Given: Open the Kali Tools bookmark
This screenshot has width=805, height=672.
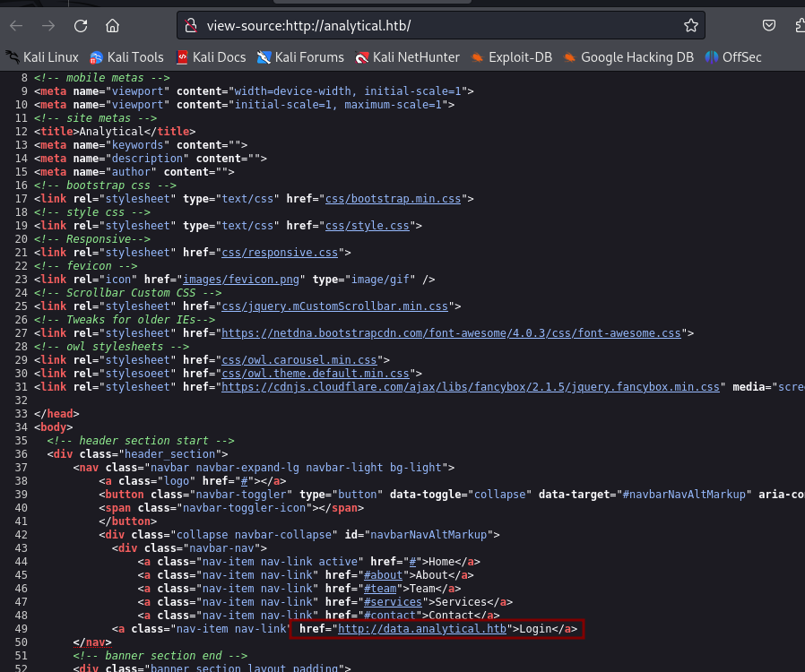Looking at the screenshot, I should (x=126, y=57).
